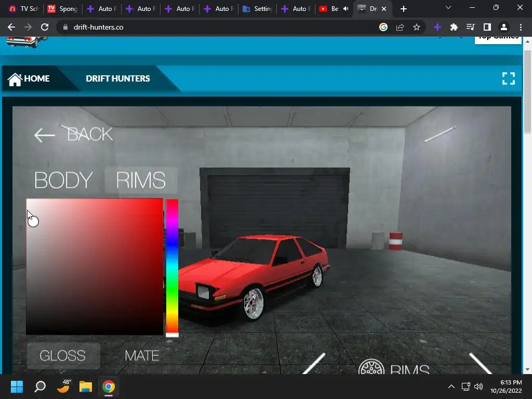Screen dimensions: 532x399
Task: Open Windows taskbar search
Action: click(x=40, y=387)
